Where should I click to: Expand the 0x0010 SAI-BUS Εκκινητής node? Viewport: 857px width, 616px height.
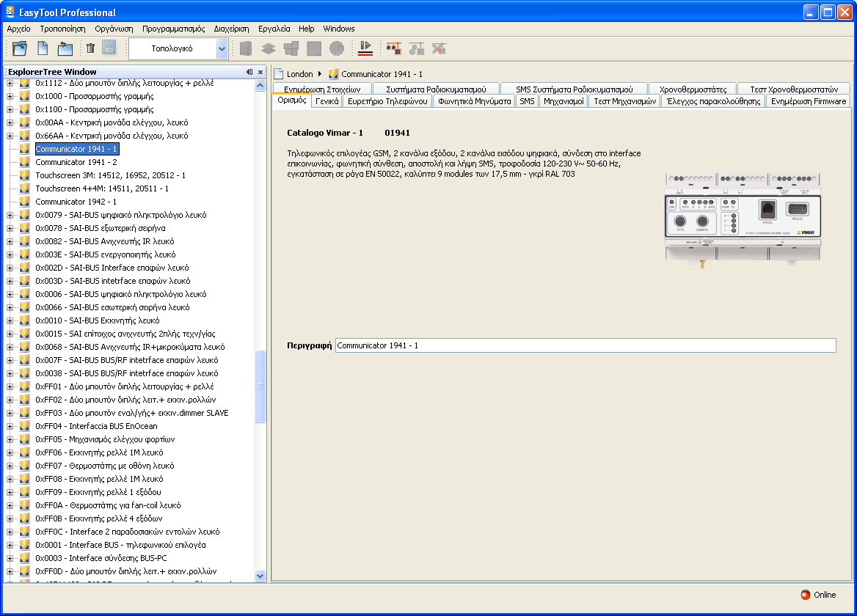pos(10,320)
